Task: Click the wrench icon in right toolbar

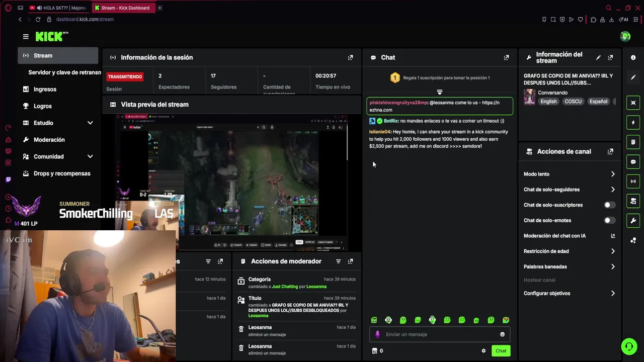Action: [x=633, y=220]
